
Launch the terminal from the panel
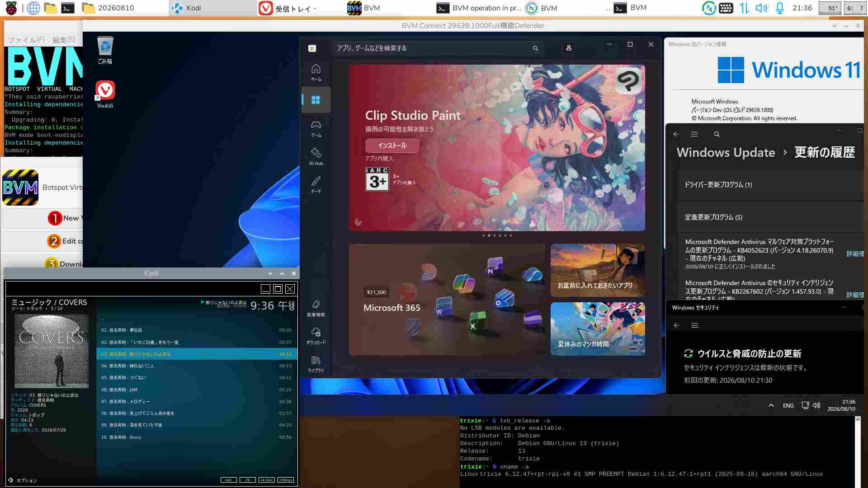coord(68,8)
